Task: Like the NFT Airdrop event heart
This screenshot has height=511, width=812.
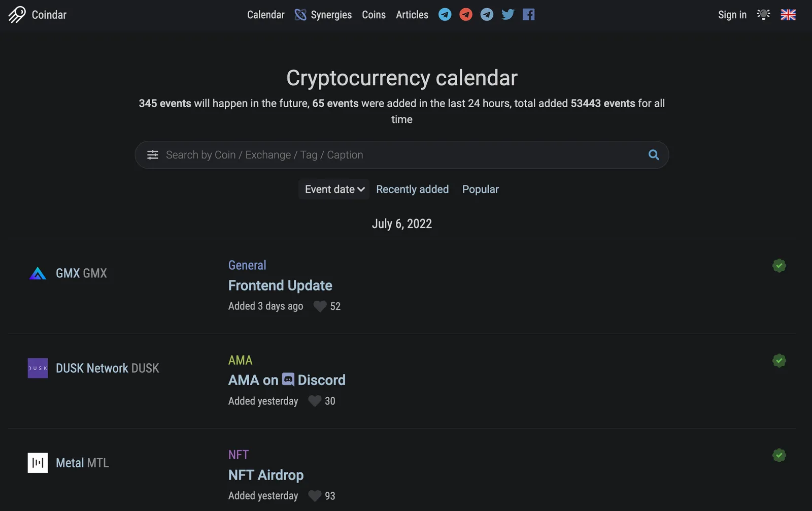Action: [315, 496]
